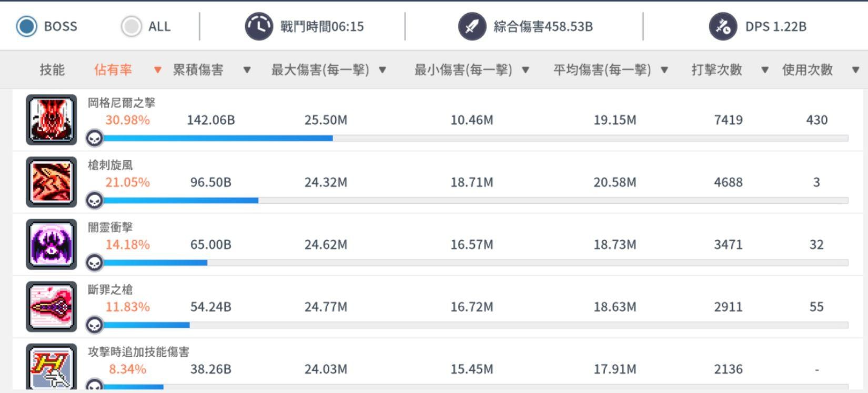
Task: Click the total damage sword icon
Action: 472,26
